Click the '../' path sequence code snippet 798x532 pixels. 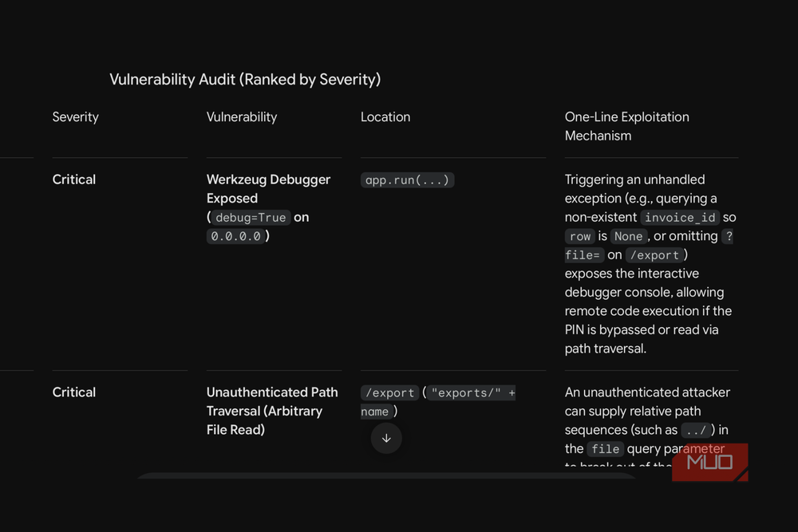point(696,430)
